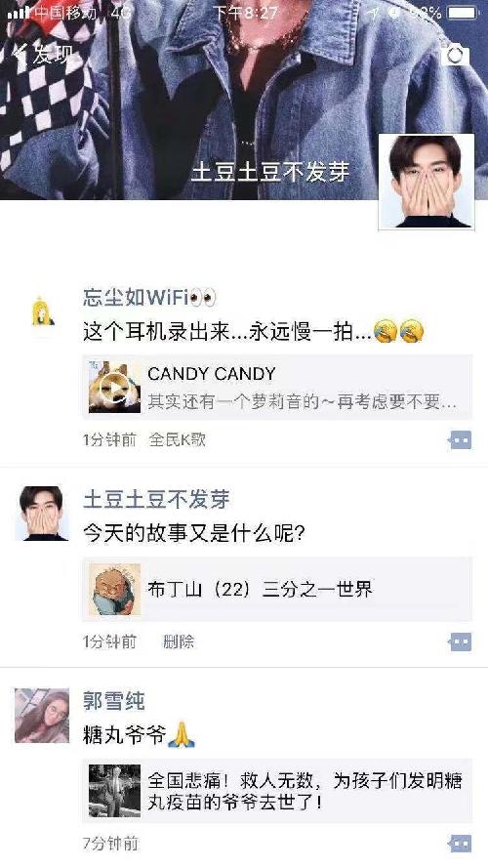Image resolution: width=488 pixels, height=868 pixels.
Task: Open 布丁山（22）三分之一世界 shared article
Action: click(277, 589)
